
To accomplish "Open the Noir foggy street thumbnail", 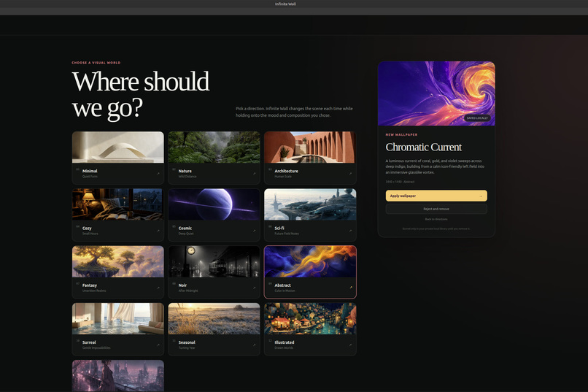I will coord(214,261).
